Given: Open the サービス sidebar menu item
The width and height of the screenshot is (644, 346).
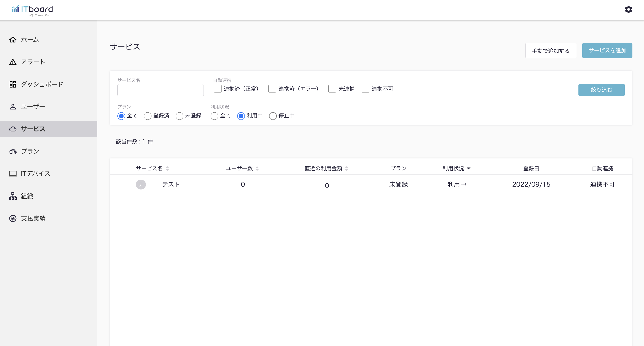Looking at the screenshot, I should pos(33,129).
